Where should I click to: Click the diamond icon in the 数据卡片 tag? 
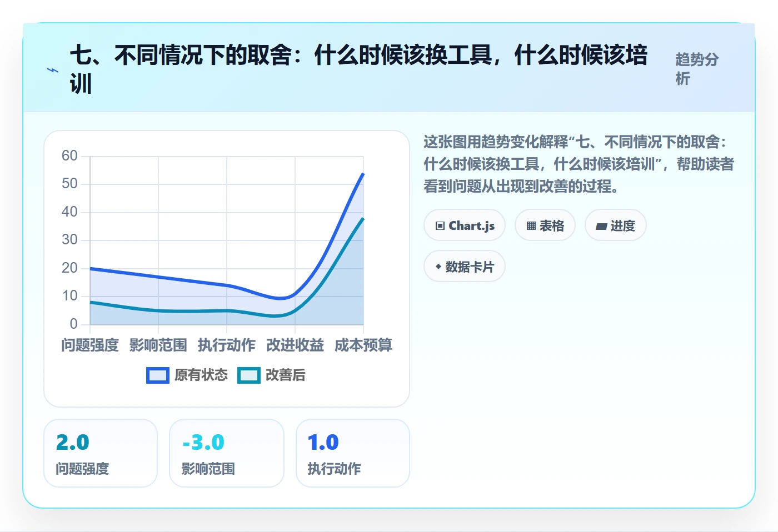pyautogui.click(x=438, y=267)
